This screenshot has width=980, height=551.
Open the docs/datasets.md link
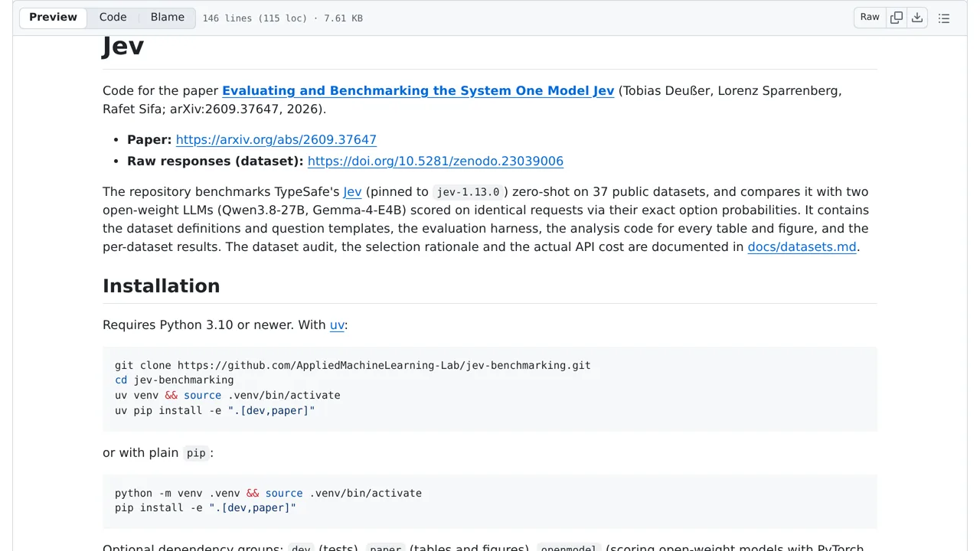click(802, 247)
